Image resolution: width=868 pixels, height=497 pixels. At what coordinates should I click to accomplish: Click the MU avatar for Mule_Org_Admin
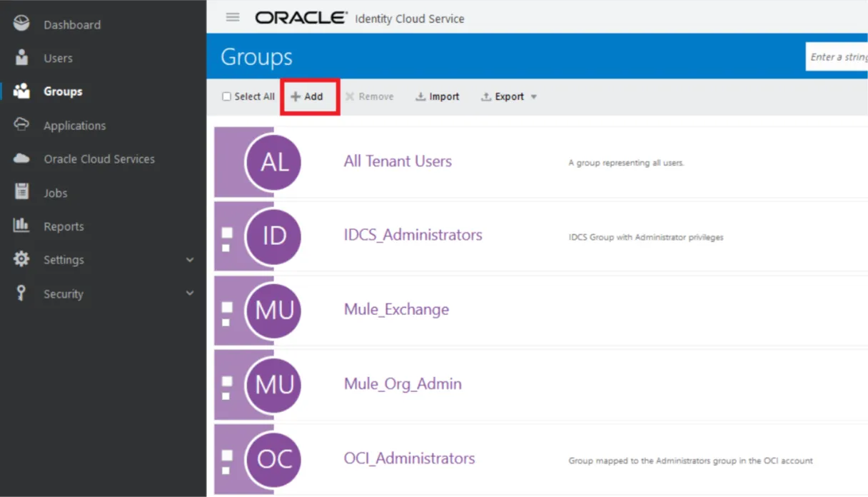click(x=274, y=385)
